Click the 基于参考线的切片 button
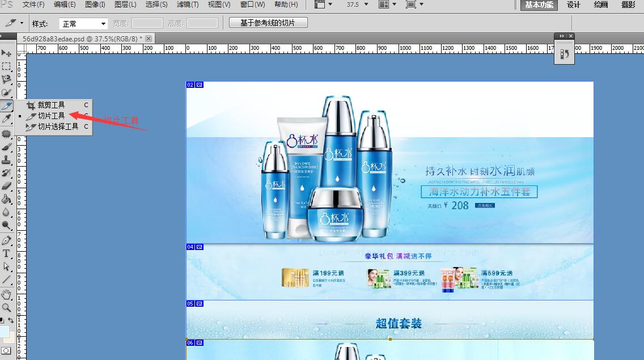This screenshot has height=360, width=644. click(x=269, y=23)
